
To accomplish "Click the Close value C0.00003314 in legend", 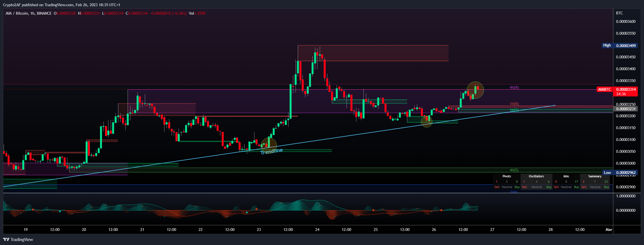I will [137, 13].
